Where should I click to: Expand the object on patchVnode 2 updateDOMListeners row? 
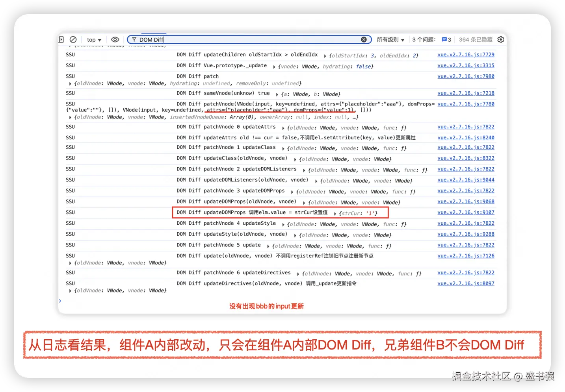click(x=304, y=170)
